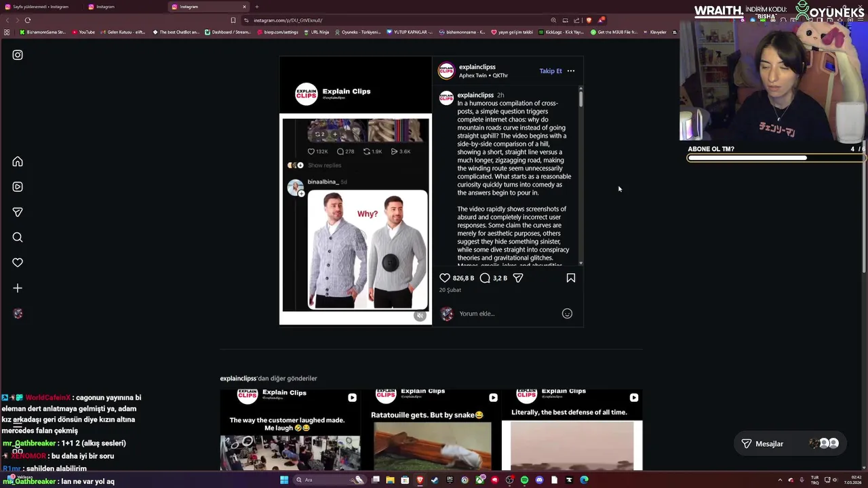
Task: Open Instagram home via the logo icon
Action: tap(18, 55)
